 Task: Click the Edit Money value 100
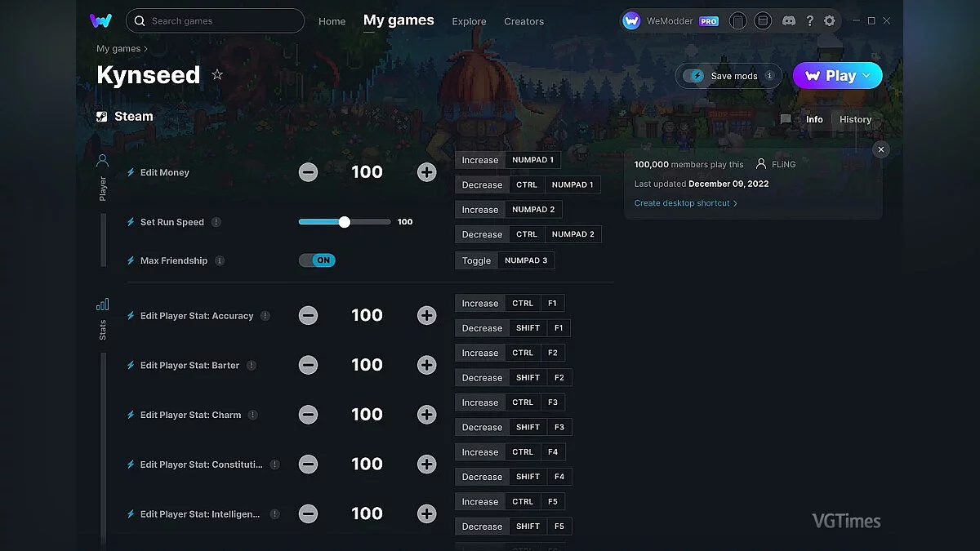[x=367, y=172]
